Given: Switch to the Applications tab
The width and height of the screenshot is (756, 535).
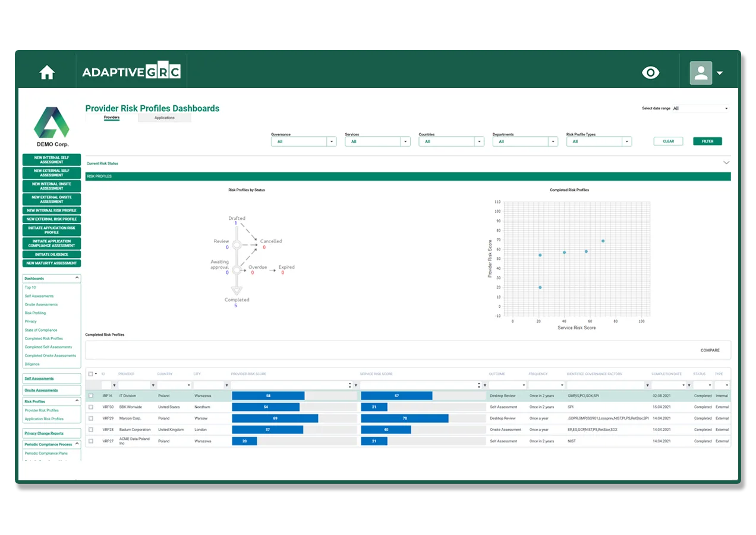Looking at the screenshot, I should pyautogui.click(x=165, y=118).
